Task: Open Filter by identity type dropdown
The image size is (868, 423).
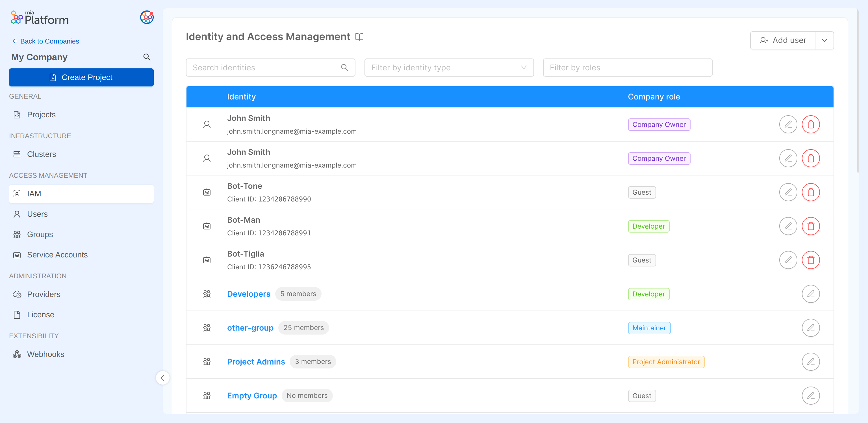Action: pos(449,68)
